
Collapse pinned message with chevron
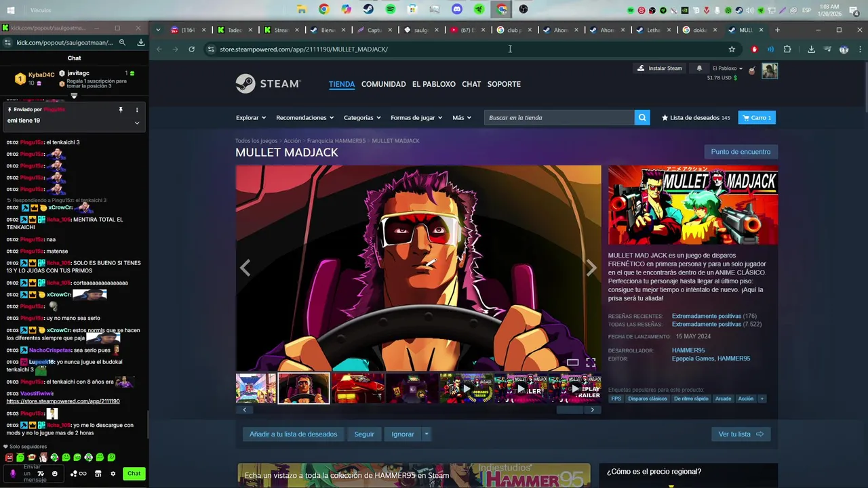(137, 123)
